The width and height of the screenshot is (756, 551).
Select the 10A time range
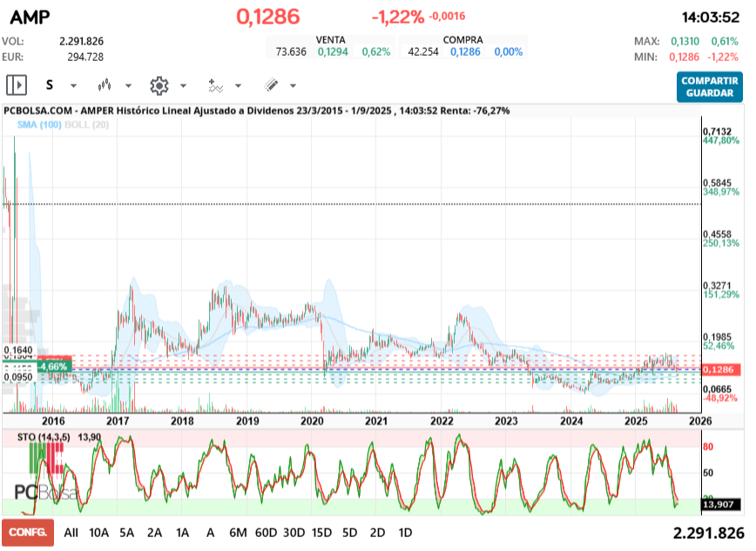tap(98, 533)
